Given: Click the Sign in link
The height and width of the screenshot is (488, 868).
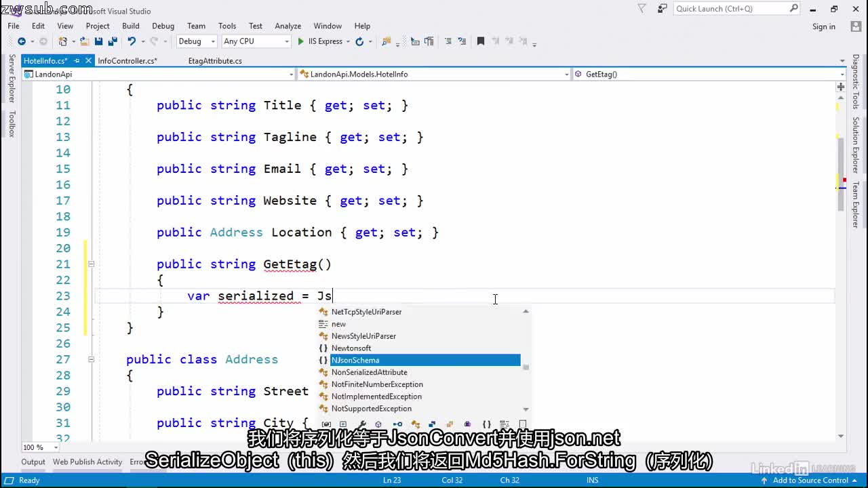Looking at the screenshot, I should click(x=824, y=26).
